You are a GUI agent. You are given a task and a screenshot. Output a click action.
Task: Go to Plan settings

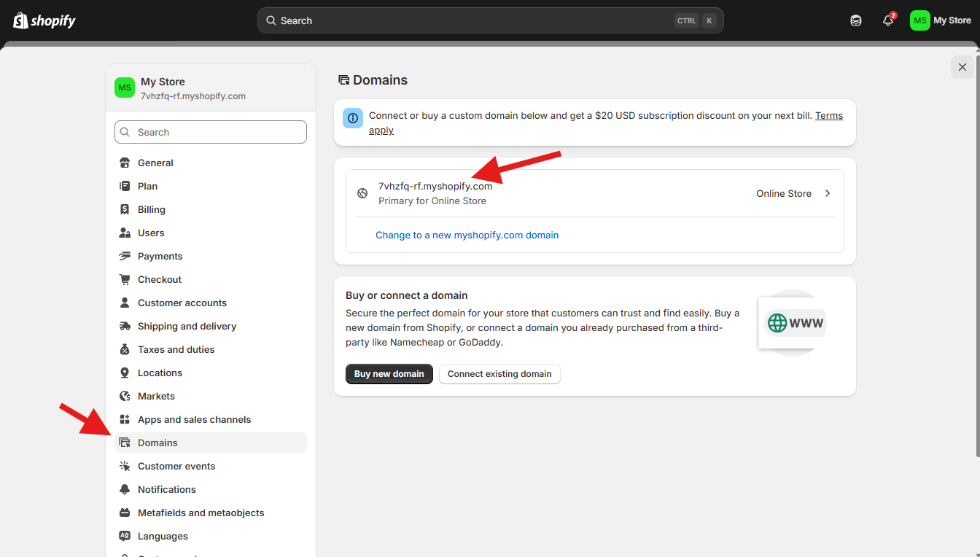pos(211,186)
